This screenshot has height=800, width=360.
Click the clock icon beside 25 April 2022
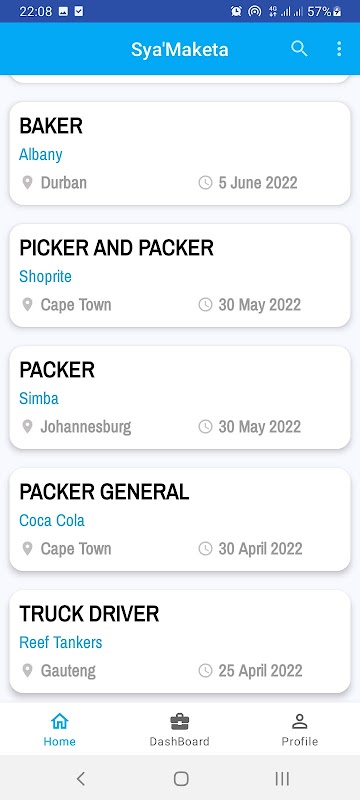tap(205, 670)
